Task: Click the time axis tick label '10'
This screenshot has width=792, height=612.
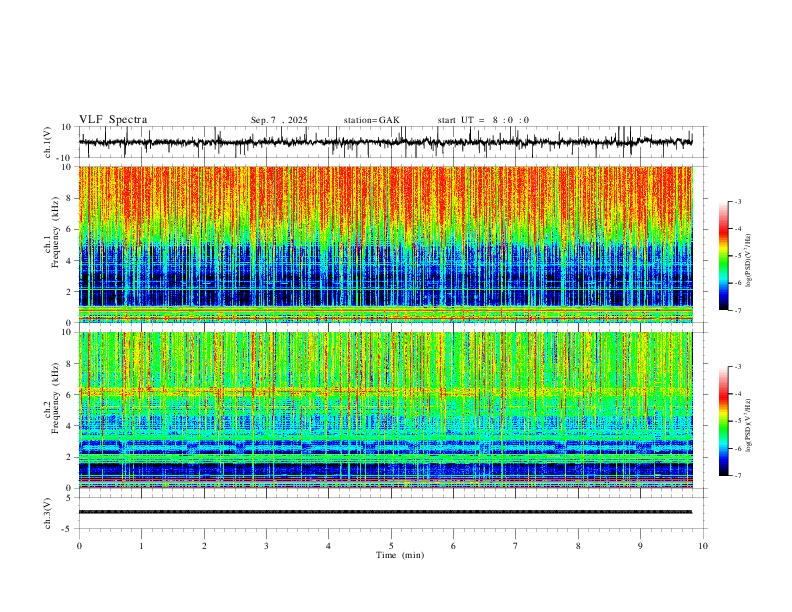Action: point(703,546)
